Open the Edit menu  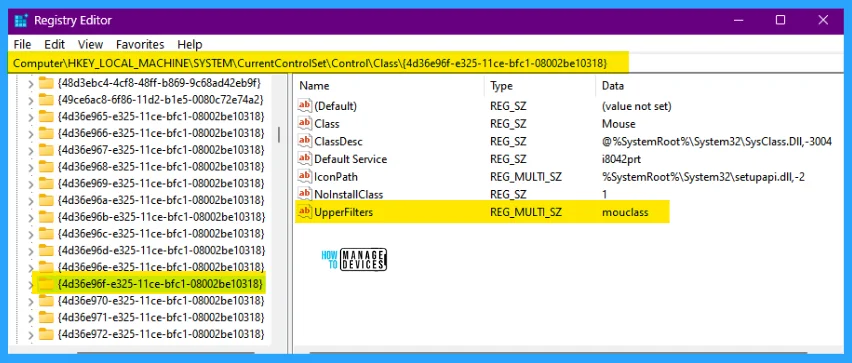pyautogui.click(x=54, y=45)
